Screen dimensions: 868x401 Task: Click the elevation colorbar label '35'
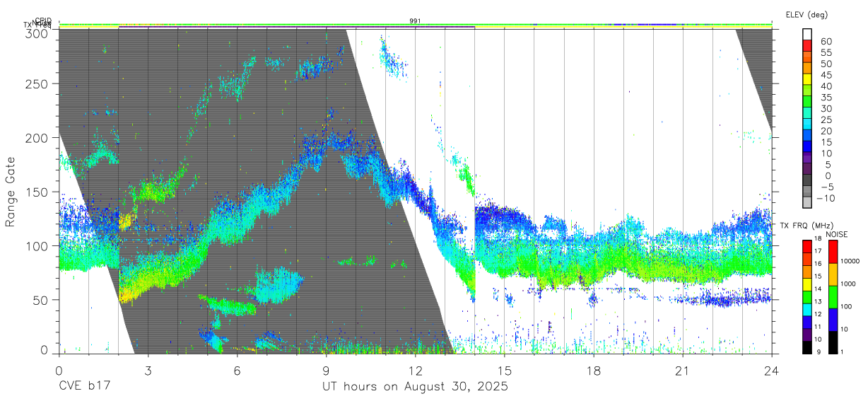click(826, 97)
